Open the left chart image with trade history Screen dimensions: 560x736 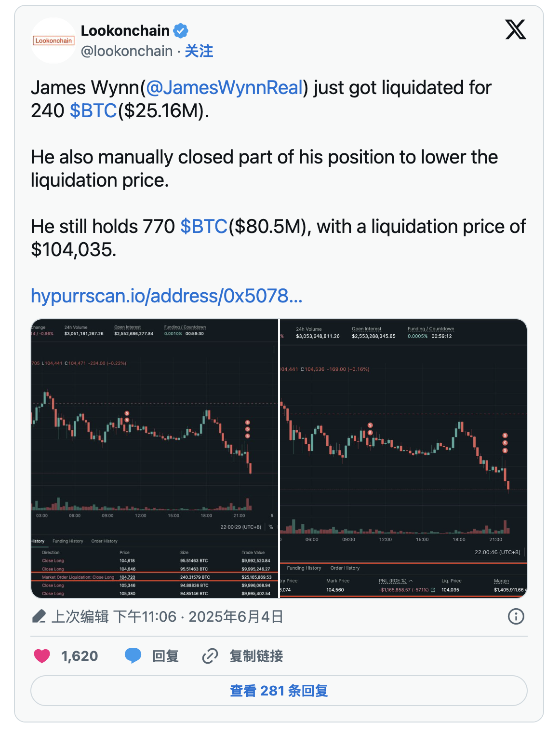[154, 458]
